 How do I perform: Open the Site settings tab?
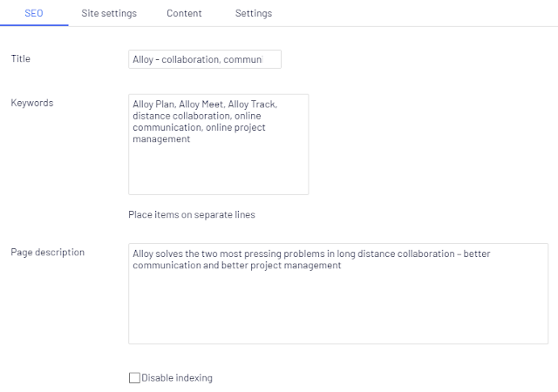pyautogui.click(x=109, y=14)
